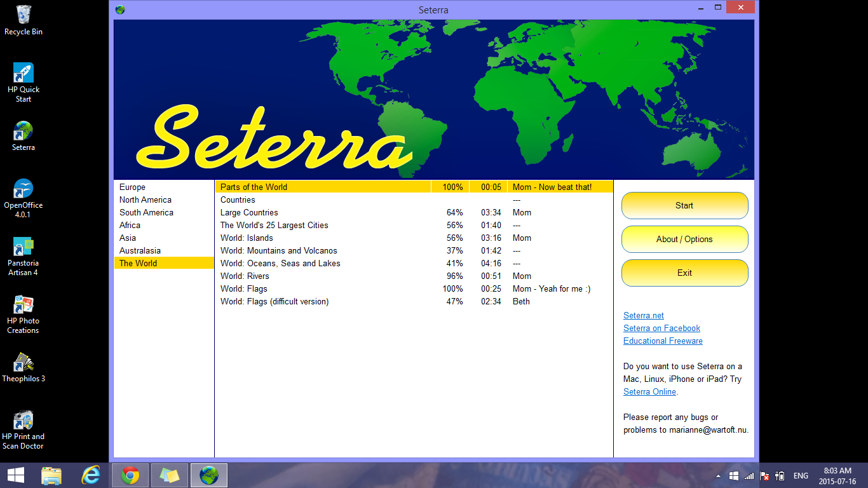Select Europe in the region list

[x=132, y=187]
